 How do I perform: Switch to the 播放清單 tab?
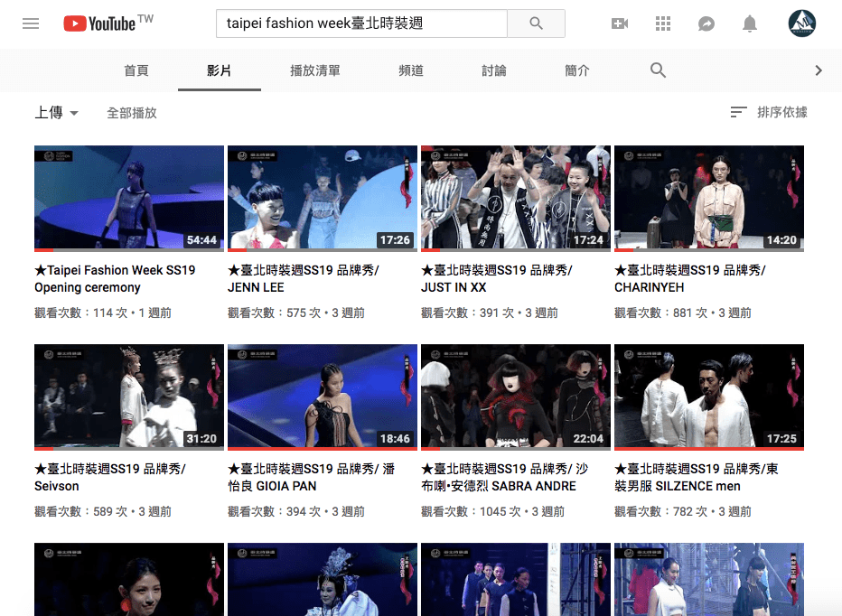[x=315, y=70]
